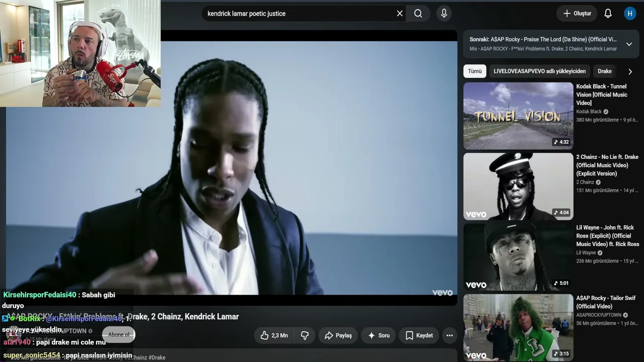This screenshot has height=362, width=644.
Task: Share the video via Paylaş
Action: pos(338,335)
